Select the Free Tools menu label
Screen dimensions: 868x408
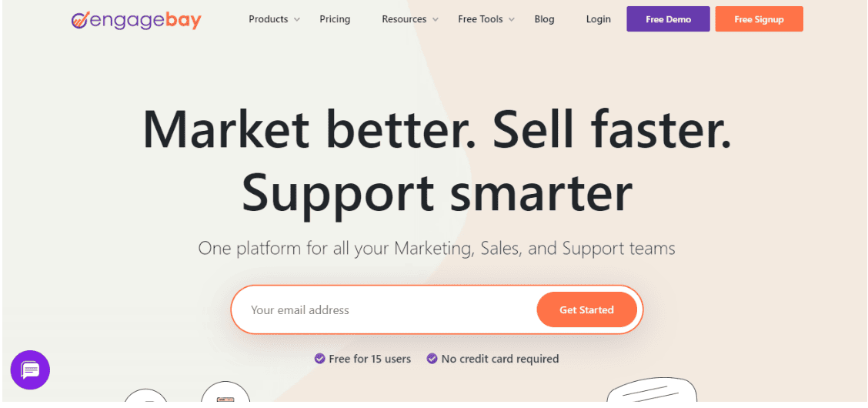(480, 19)
